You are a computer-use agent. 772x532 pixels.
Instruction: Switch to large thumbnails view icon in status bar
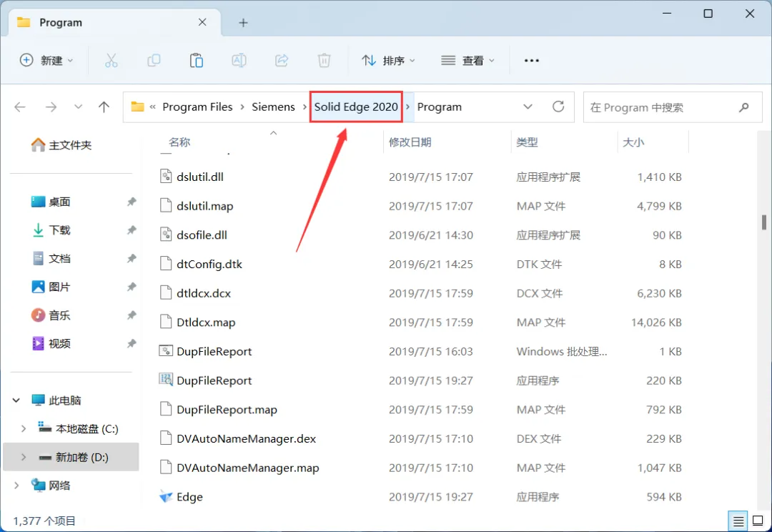tap(758, 521)
